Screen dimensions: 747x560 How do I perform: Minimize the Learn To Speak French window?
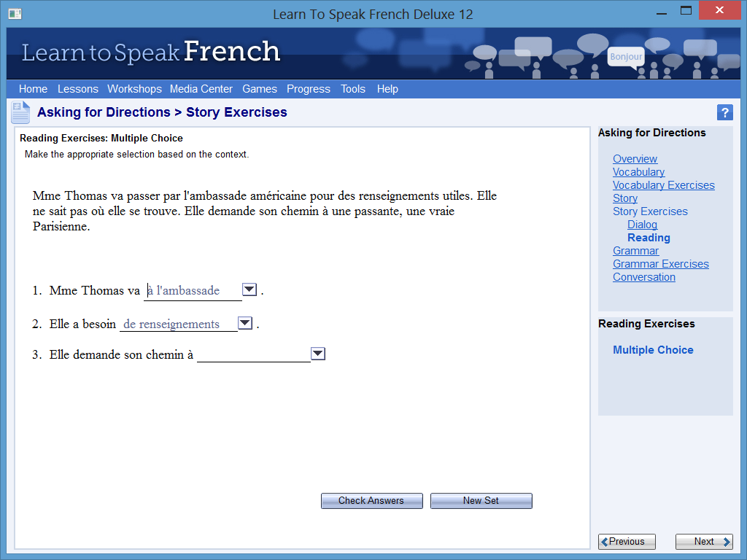click(661, 13)
